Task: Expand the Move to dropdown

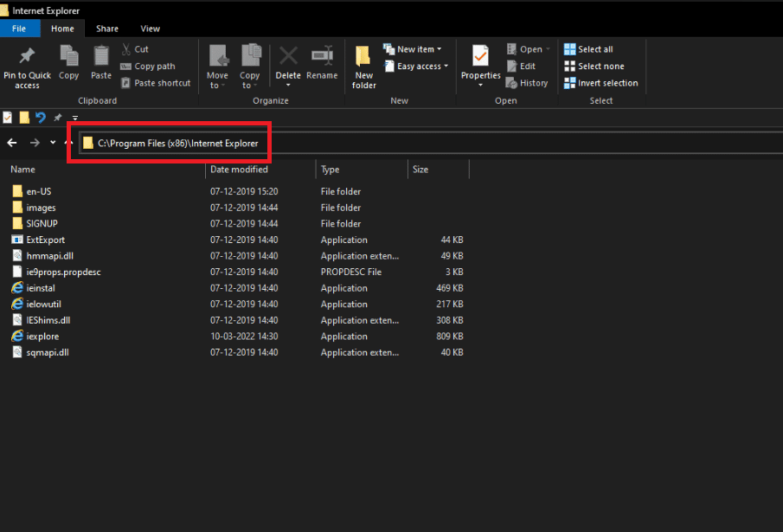Action: tap(217, 85)
